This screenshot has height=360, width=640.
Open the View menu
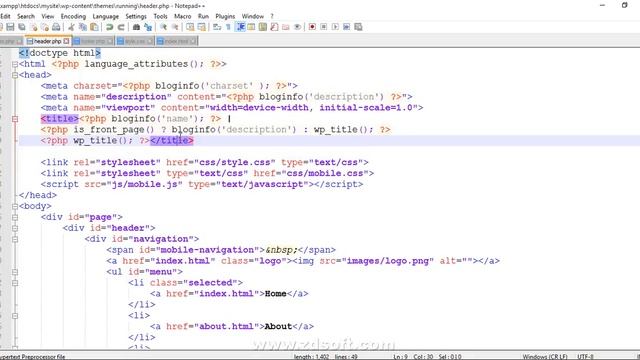pos(48,16)
